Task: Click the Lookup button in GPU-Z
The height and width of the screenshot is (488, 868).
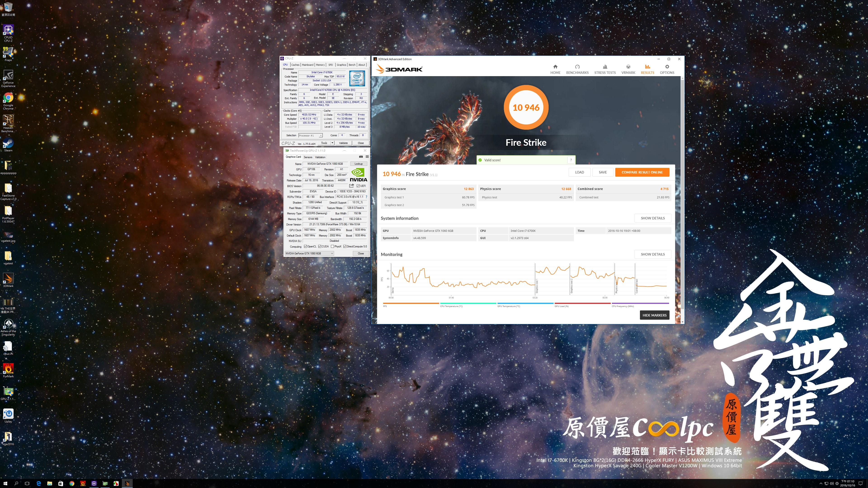Action: [359, 164]
